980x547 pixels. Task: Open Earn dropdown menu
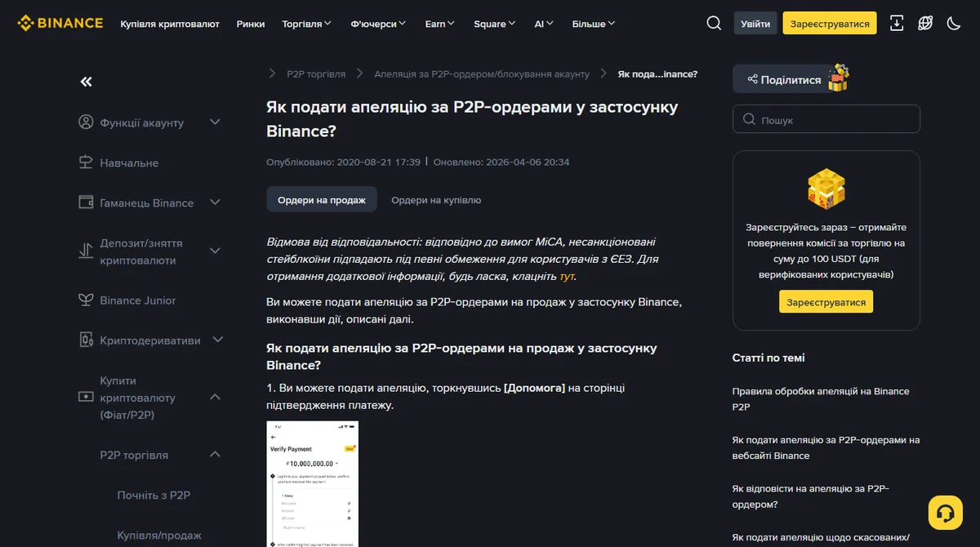coord(440,24)
